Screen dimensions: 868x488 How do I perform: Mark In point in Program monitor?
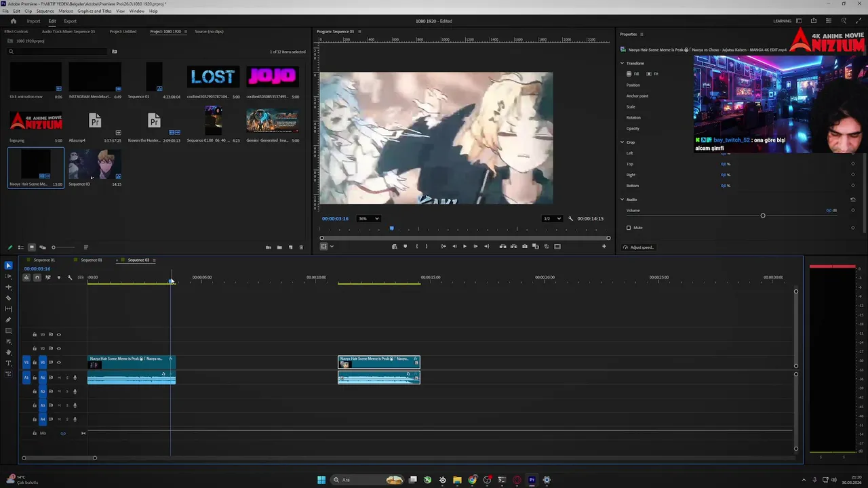click(x=416, y=246)
